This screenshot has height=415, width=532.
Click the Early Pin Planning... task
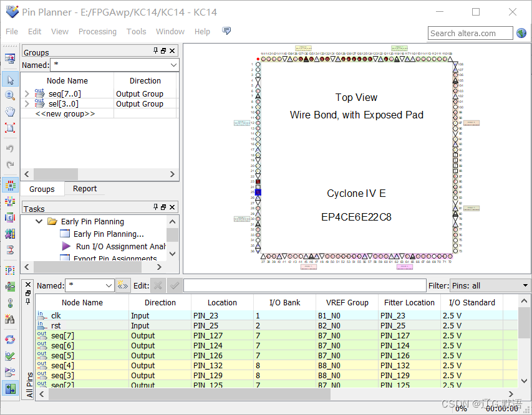point(109,234)
